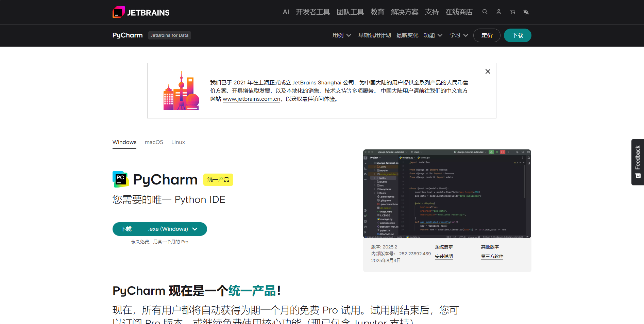Screen dimensions: 644x324
Task: Open the 安装说明 link
Action: (x=444, y=257)
